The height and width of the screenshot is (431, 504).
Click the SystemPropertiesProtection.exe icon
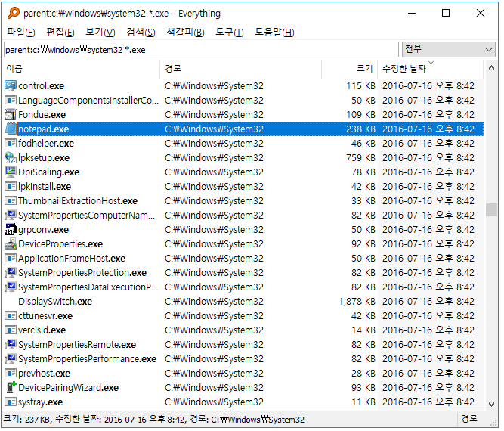pos(11,273)
